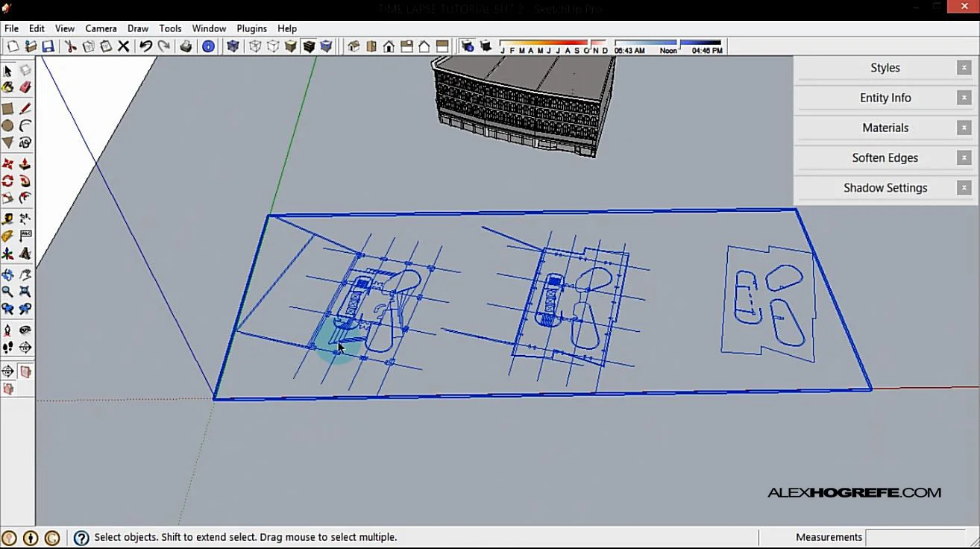The width and height of the screenshot is (980, 549).
Task: Switch to Hidden Line face style
Action: coord(273,46)
